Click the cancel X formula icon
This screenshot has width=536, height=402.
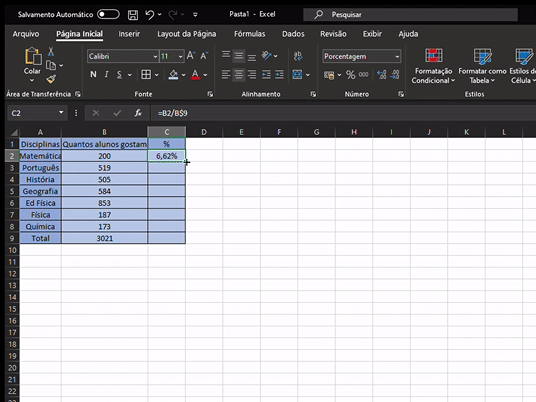click(x=96, y=113)
